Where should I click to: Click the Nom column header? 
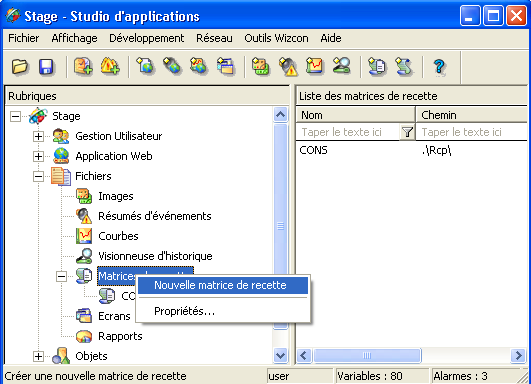point(356,115)
